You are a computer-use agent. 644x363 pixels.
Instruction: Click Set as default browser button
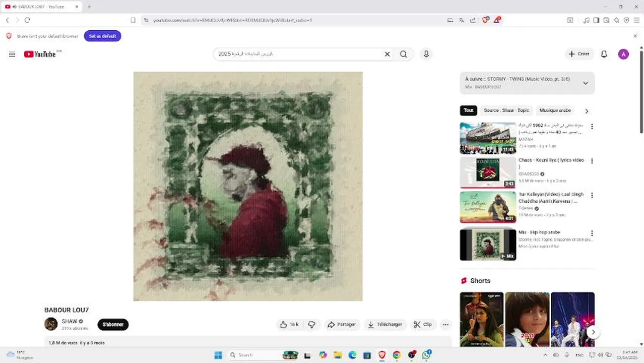point(102,36)
